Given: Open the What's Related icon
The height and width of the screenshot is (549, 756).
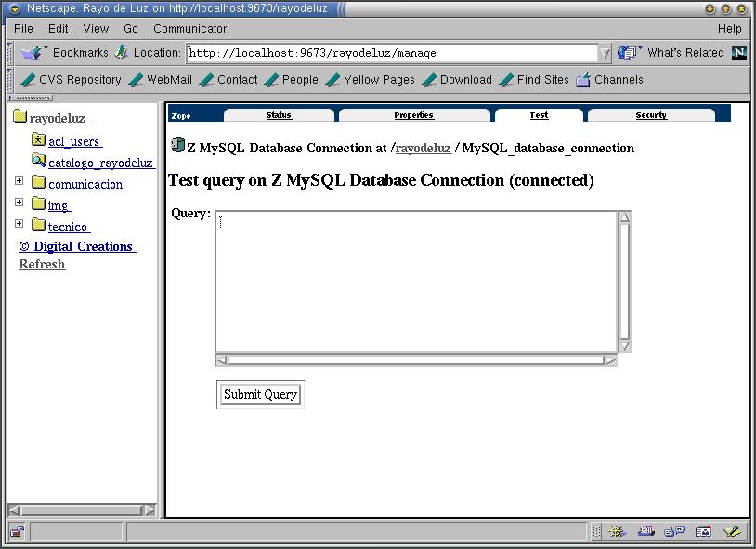Looking at the screenshot, I should tap(628, 53).
